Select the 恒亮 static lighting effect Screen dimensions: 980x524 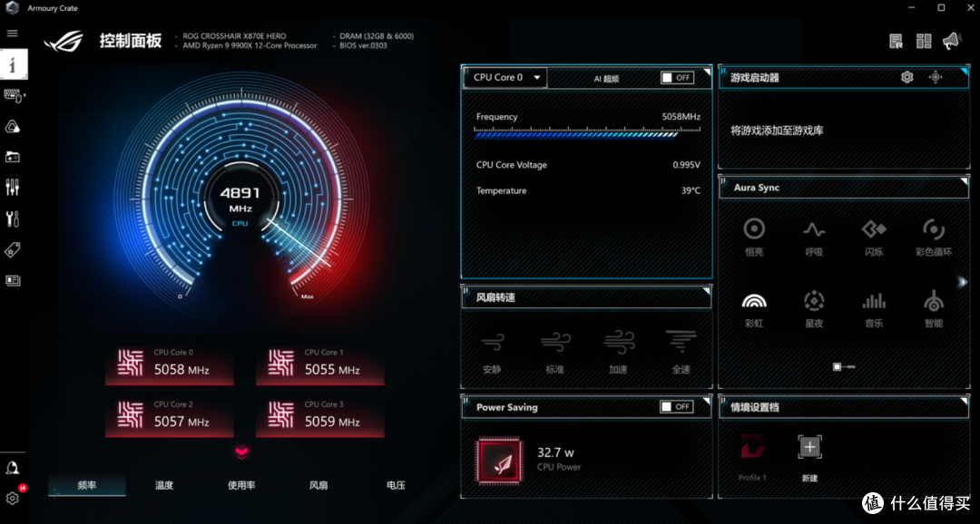tap(754, 237)
